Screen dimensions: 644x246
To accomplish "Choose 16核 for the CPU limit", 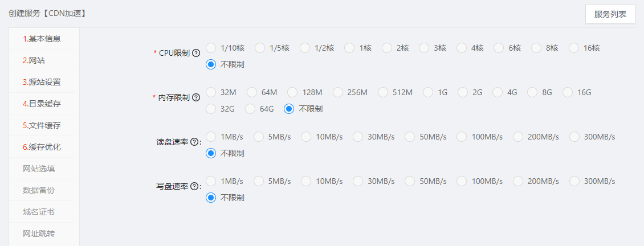I will 574,48.
